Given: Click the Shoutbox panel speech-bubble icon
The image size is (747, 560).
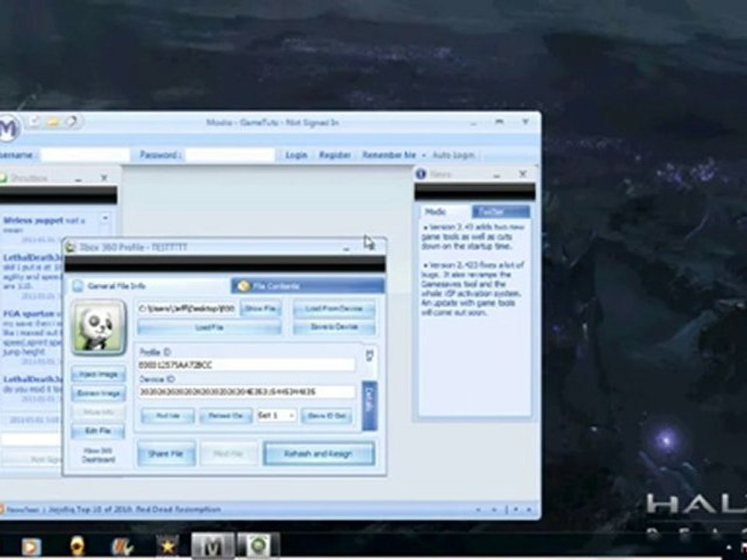Looking at the screenshot, I should click(3, 178).
